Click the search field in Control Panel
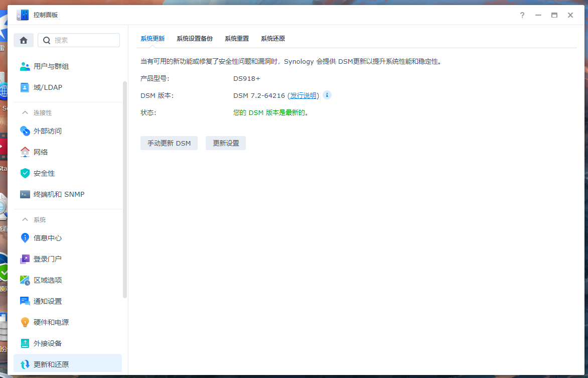This screenshot has width=588, height=378. (79, 40)
